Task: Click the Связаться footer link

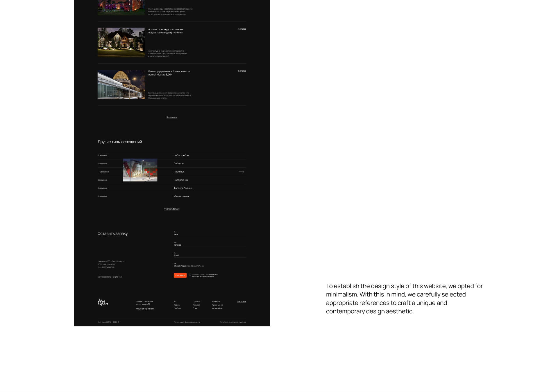Action: tap(242, 301)
